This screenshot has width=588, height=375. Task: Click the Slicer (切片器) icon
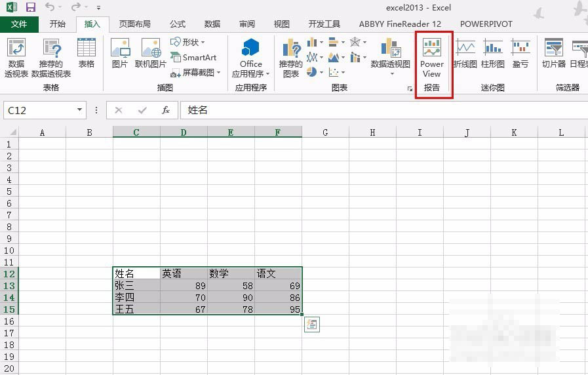click(x=553, y=52)
